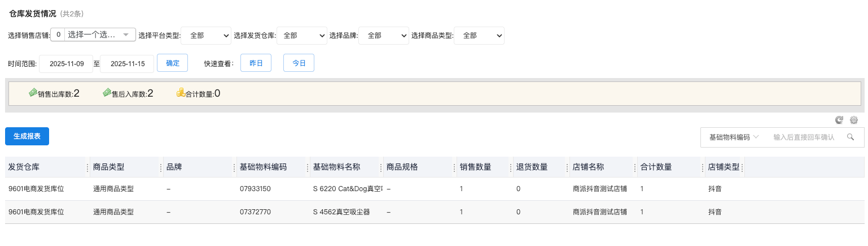The width and height of the screenshot is (868, 246).
Task: Expand the 基础物料编码 search field selector
Action: tap(734, 137)
